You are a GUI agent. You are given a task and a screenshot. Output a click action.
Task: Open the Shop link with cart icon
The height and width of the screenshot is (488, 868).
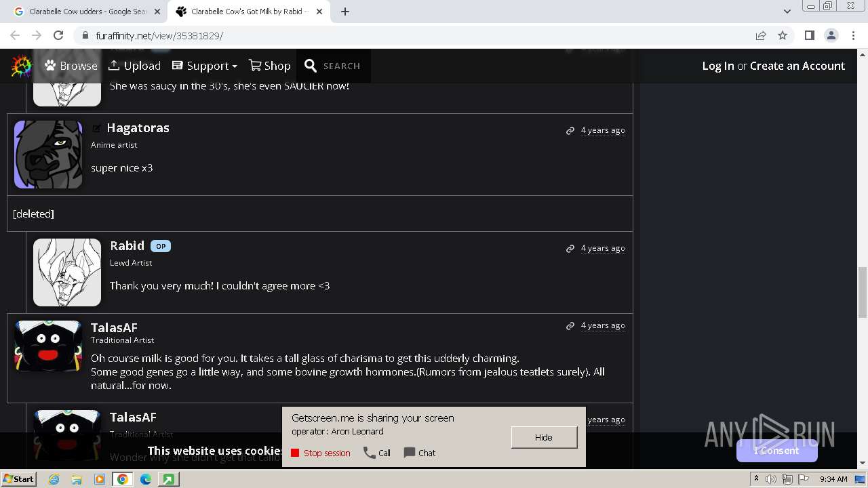pos(270,66)
